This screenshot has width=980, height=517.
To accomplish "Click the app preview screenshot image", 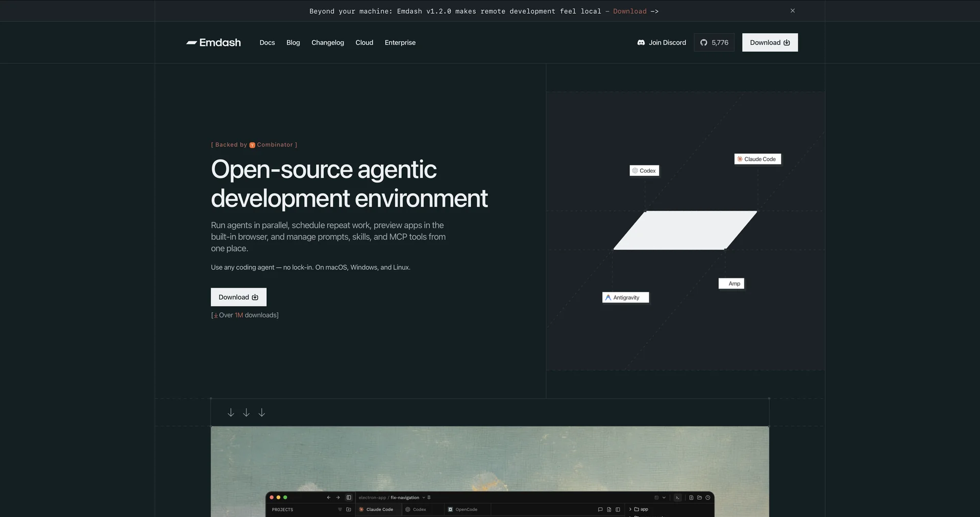I will (490, 472).
